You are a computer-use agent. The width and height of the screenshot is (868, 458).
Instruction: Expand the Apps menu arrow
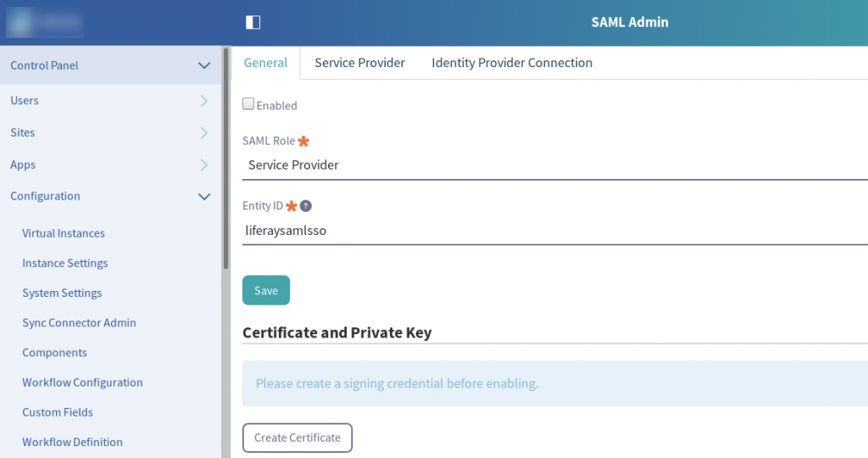[203, 165]
